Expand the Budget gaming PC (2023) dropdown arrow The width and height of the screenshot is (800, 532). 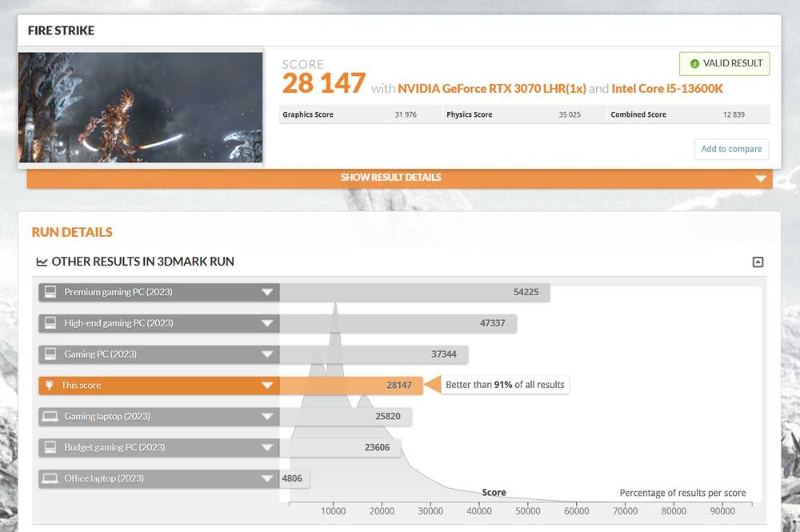(267, 448)
